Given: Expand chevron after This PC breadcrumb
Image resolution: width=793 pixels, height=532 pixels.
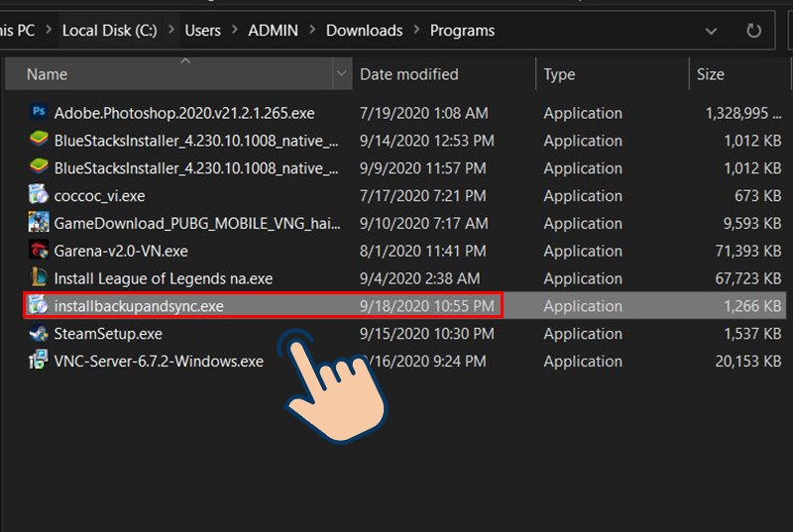Looking at the screenshot, I should (49, 31).
